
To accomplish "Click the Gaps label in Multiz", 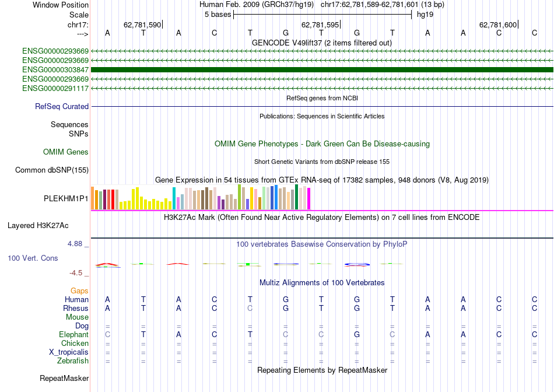I will pos(79,290).
